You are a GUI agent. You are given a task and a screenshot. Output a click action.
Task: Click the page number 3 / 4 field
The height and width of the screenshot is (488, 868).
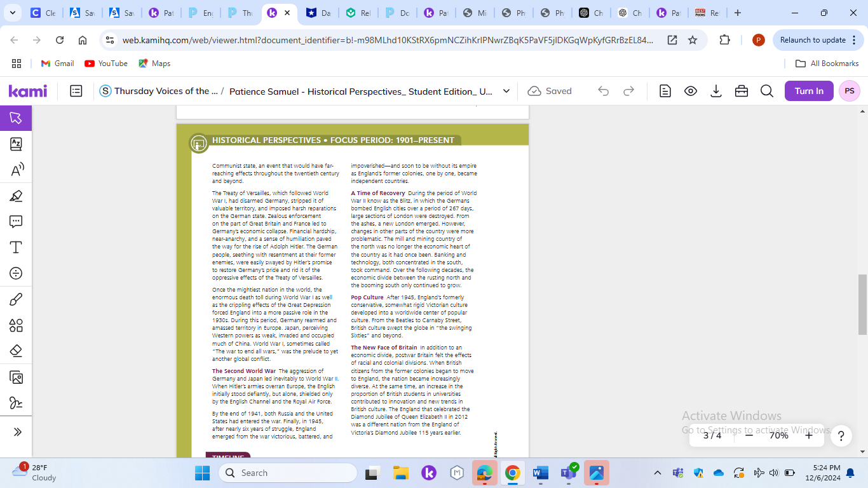tap(712, 435)
